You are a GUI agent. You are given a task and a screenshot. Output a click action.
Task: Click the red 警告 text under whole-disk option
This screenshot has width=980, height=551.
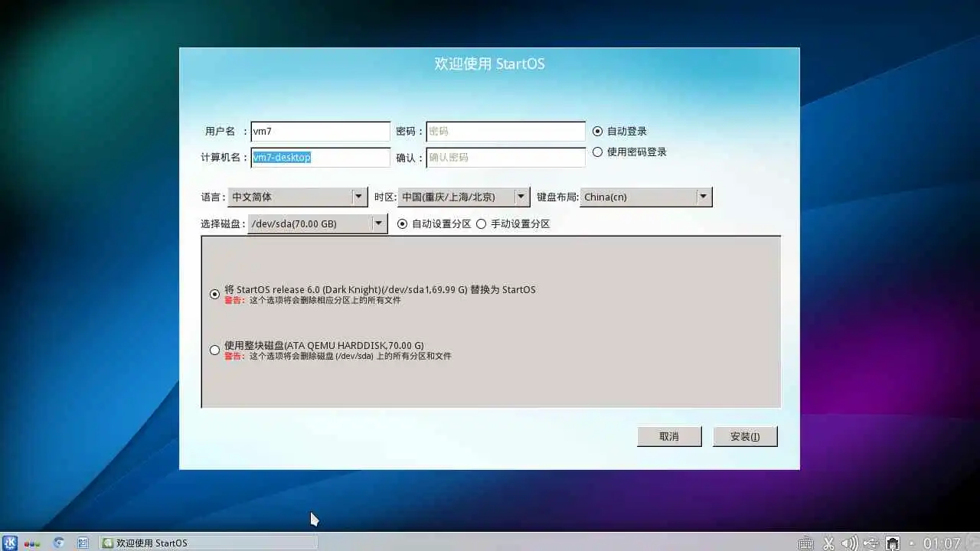(234, 356)
